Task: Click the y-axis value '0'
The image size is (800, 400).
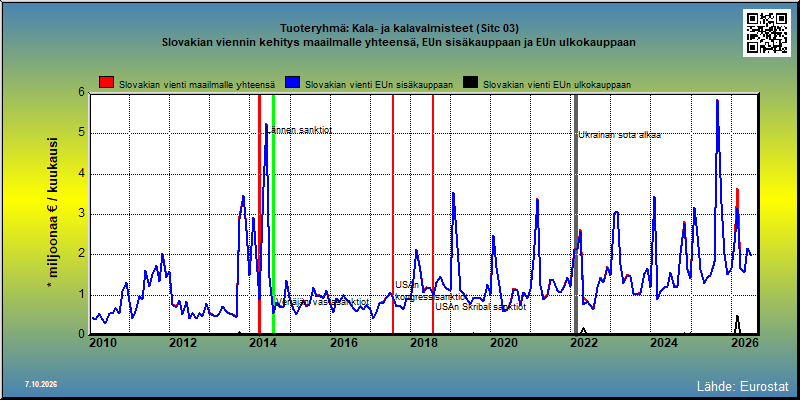Action: (x=81, y=334)
